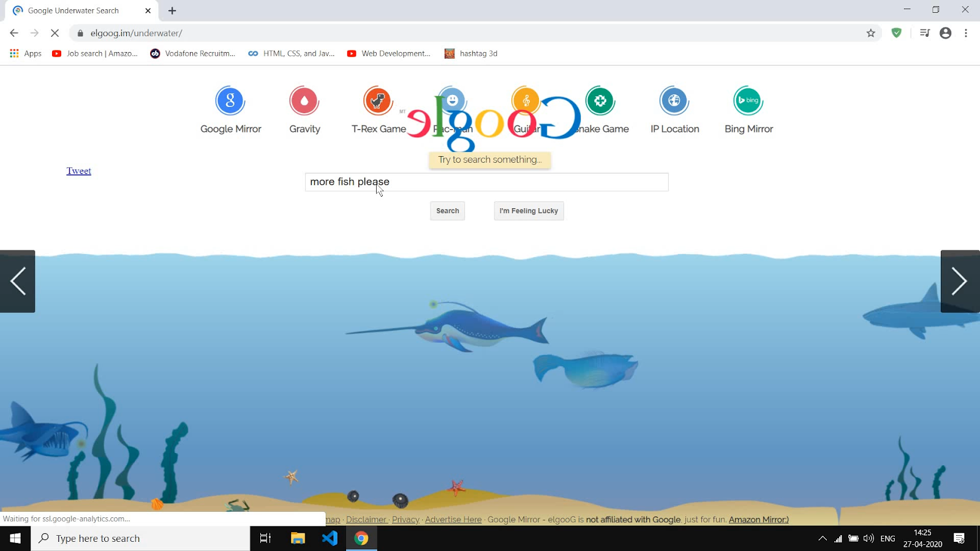Click the blue swordfish in the water
The width and height of the screenshot is (980, 551).
(x=453, y=328)
